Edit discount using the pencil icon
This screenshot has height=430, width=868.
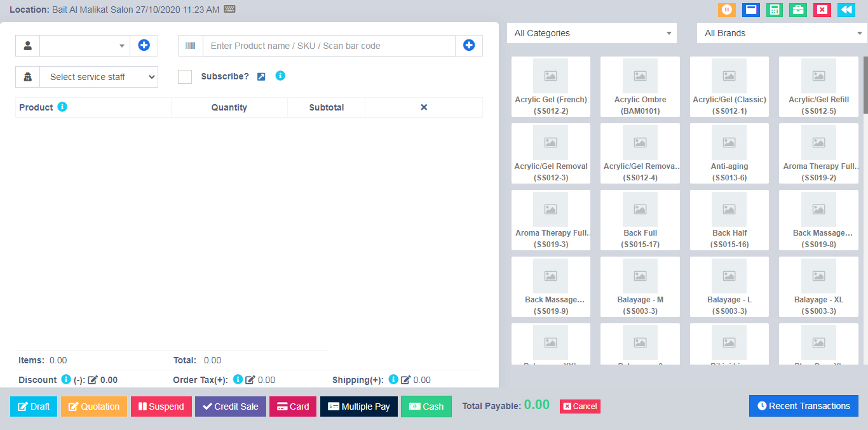tap(93, 380)
